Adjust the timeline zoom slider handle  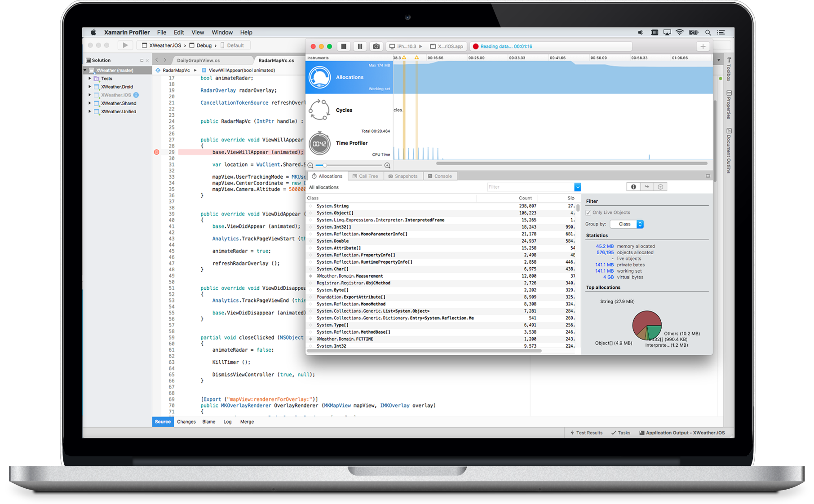pos(324,165)
